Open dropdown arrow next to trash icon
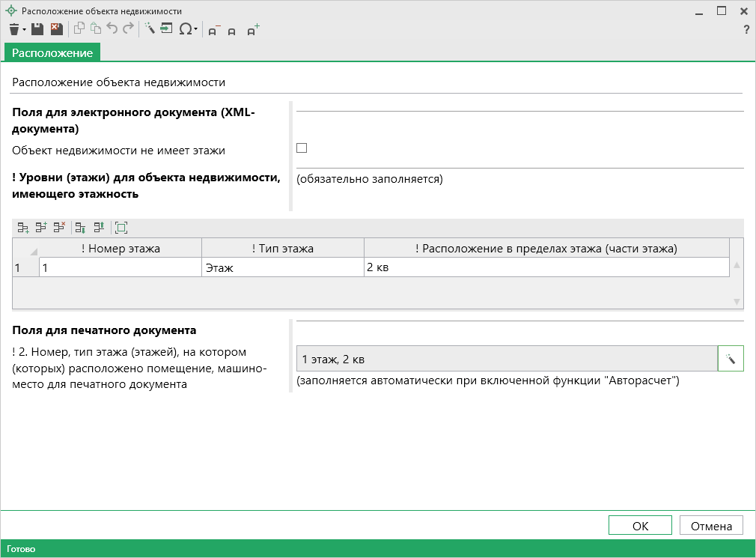Screen dimensions: 756x558 [24, 30]
